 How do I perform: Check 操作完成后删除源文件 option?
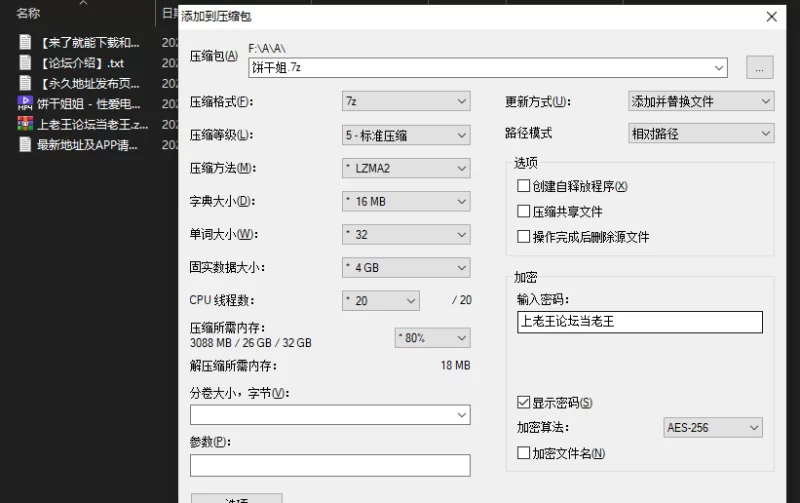[x=523, y=236]
